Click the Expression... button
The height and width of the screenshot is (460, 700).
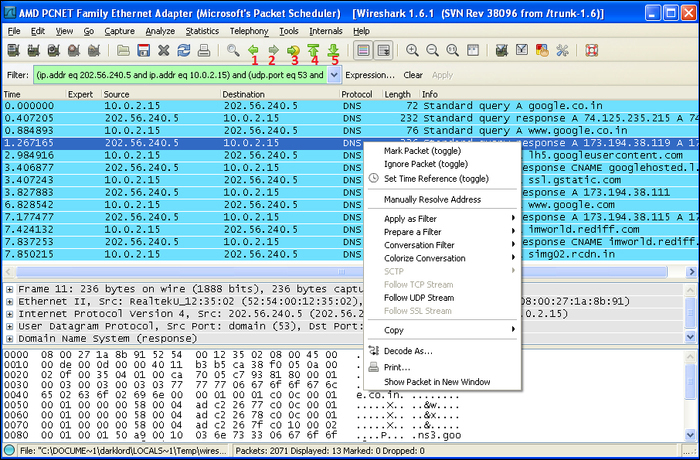tap(370, 75)
